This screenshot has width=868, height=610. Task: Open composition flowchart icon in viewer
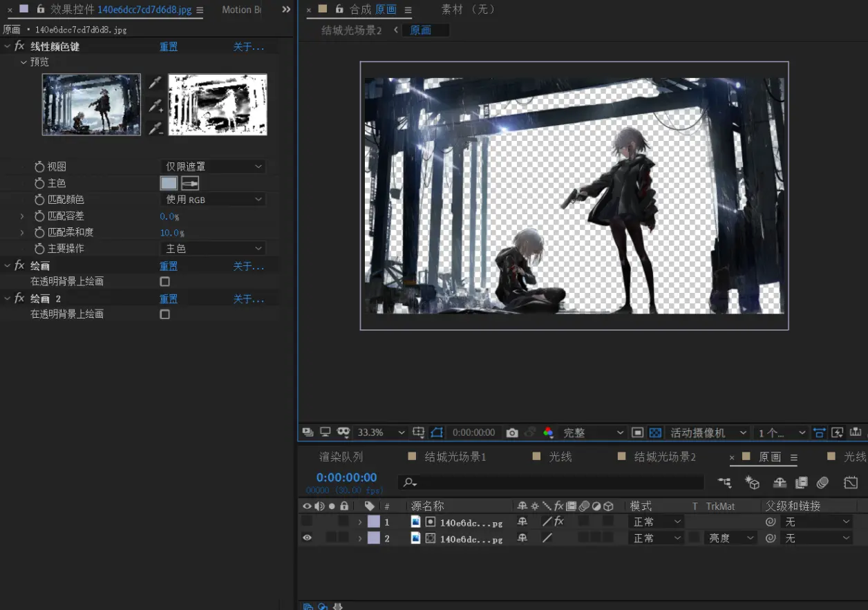tap(856, 432)
